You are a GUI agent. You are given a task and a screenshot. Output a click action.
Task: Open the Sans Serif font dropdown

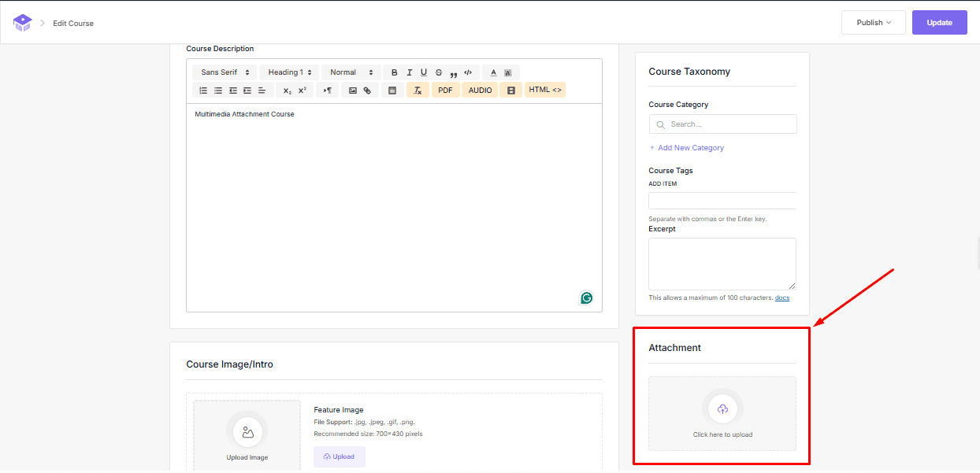[223, 72]
